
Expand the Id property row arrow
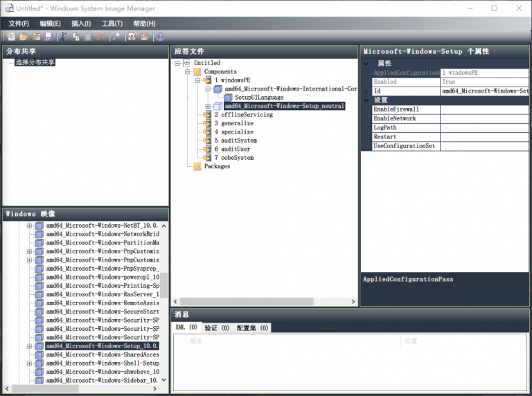coord(366,91)
